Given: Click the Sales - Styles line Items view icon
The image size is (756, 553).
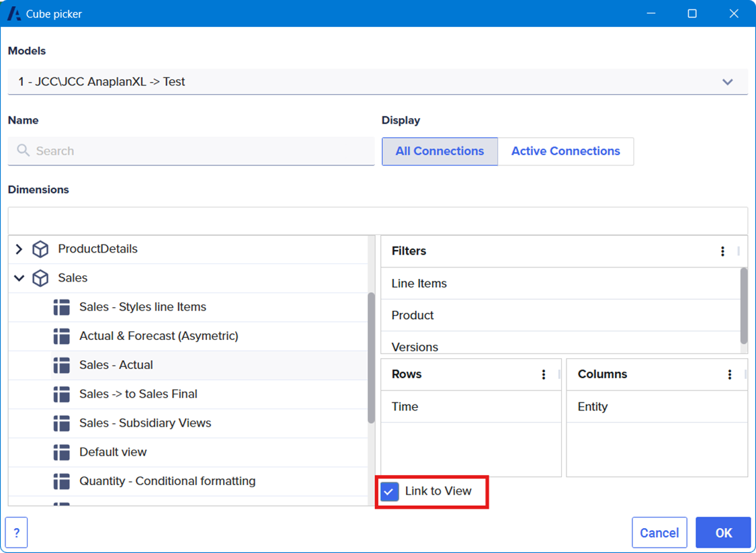Looking at the screenshot, I should (x=62, y=307).
